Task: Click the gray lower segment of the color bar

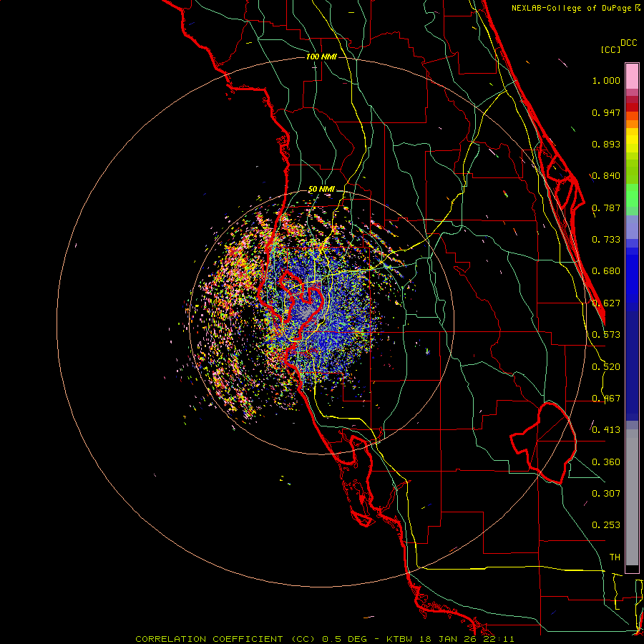Action: pos(632,497)
